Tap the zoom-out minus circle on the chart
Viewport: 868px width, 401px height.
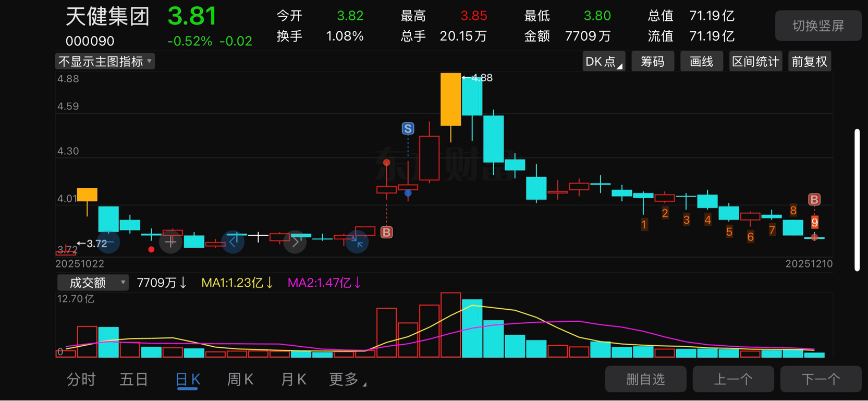point(108,242)
